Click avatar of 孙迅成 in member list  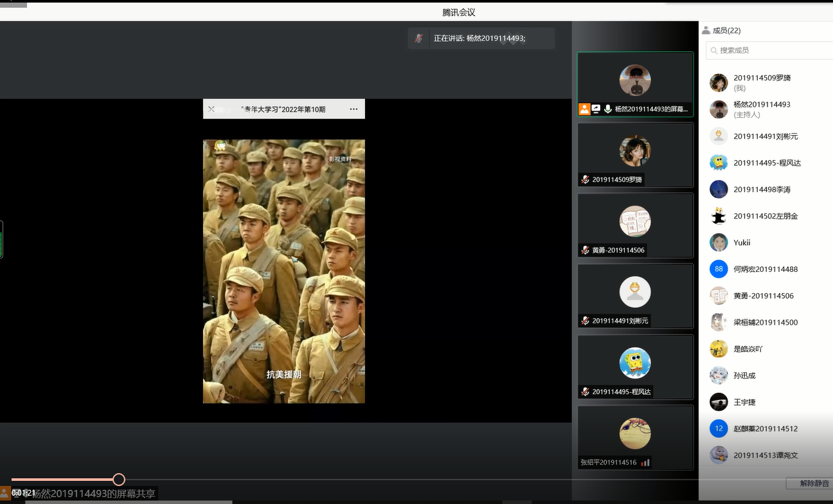[x=719, y=375]
